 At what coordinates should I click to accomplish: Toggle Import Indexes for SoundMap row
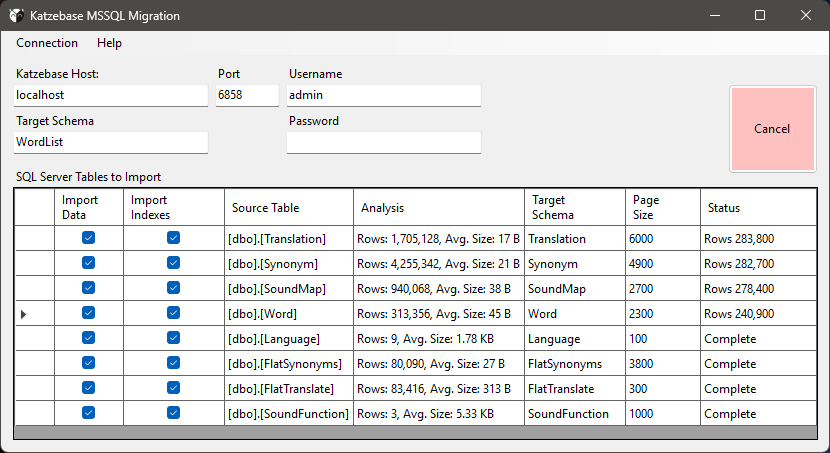[174, 287]
